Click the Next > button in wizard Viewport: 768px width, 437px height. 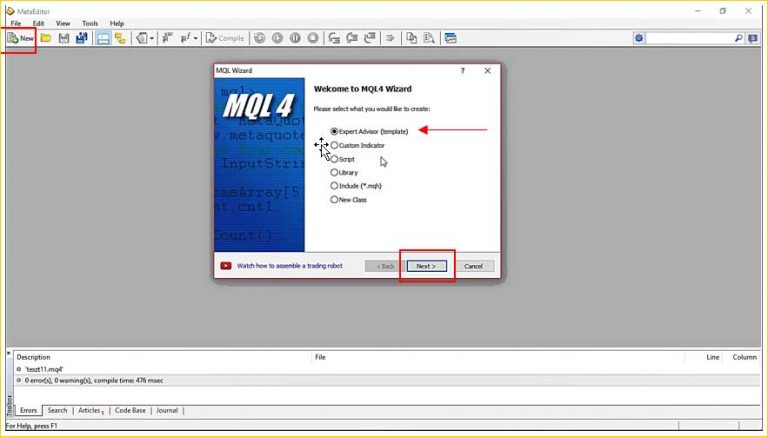point(426,266)
